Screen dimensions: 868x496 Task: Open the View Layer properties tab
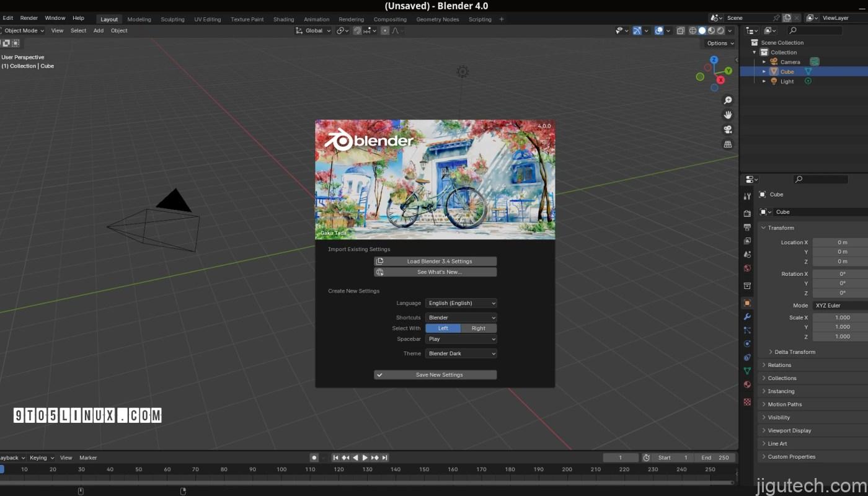[x=747, y=241]
